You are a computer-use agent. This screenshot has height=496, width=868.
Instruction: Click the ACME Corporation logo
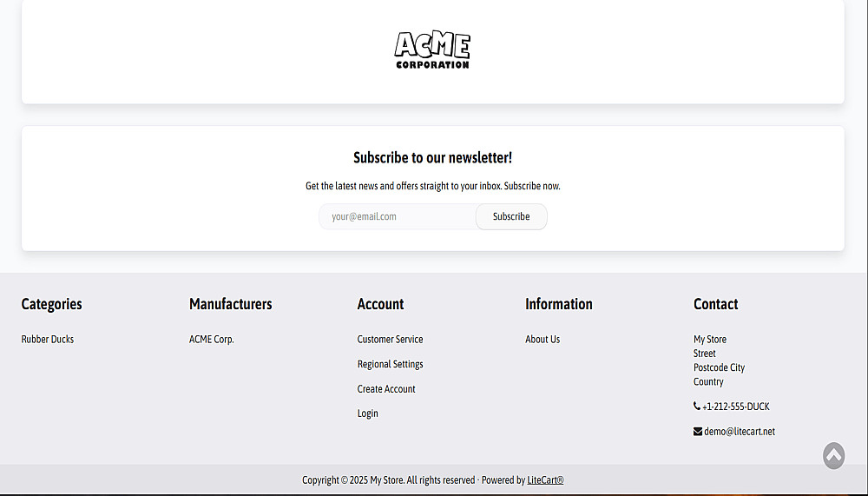[432, 50]
